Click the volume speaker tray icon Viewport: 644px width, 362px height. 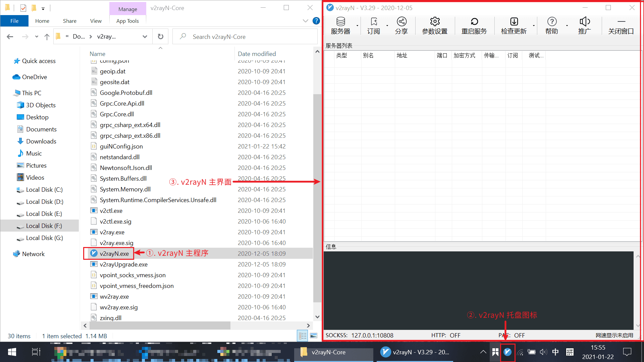543,352
